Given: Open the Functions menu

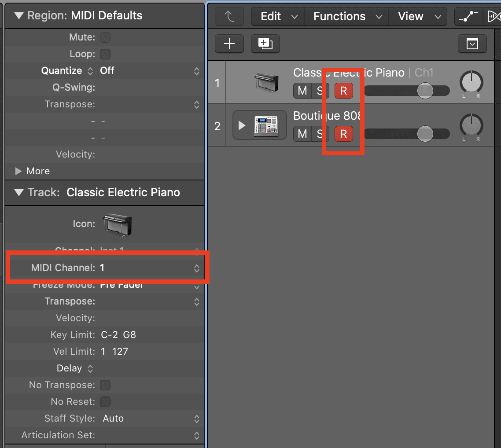Looking at the screenshot, I should tap(346, 16).
